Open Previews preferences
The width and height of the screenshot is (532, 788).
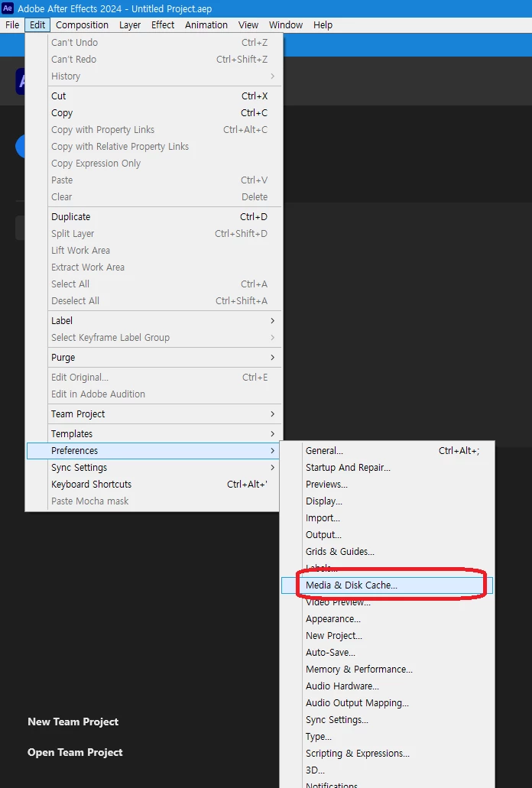click(387, 485)
